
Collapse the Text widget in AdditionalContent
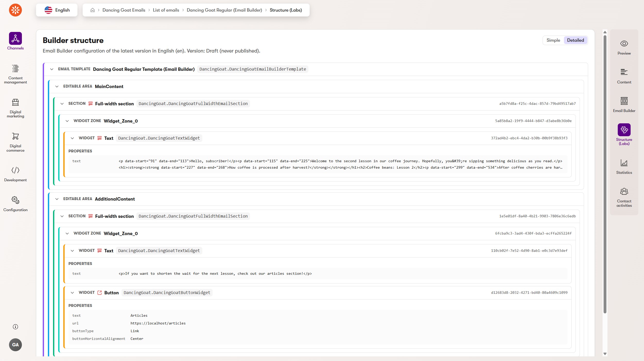(x=72, y=251)
